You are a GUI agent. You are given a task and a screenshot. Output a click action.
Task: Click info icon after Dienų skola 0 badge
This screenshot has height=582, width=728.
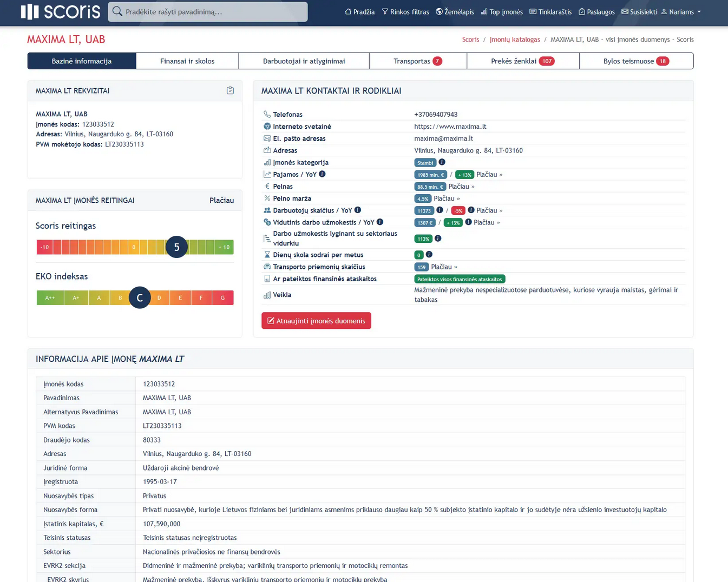(429, 254)
